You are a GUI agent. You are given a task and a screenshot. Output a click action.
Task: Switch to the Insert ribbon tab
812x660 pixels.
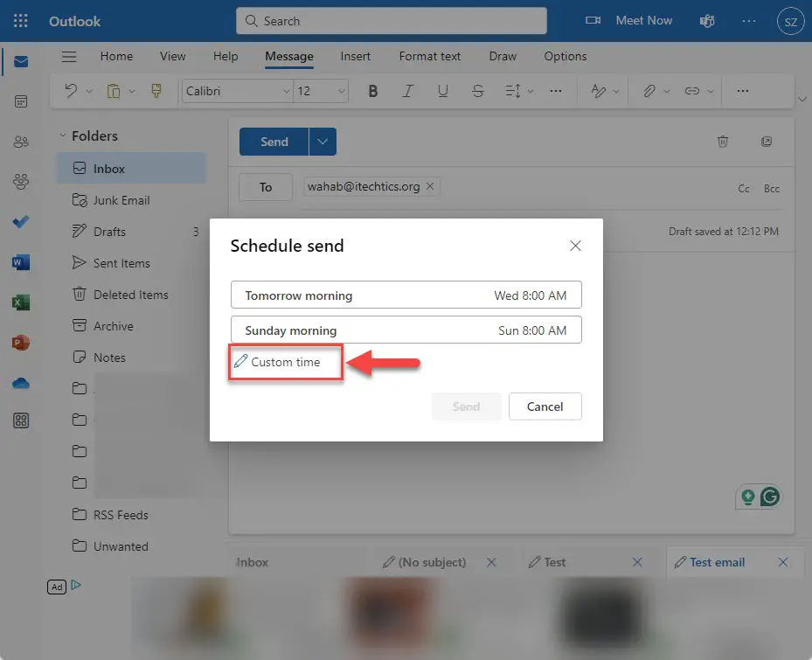tap(356, 56)
